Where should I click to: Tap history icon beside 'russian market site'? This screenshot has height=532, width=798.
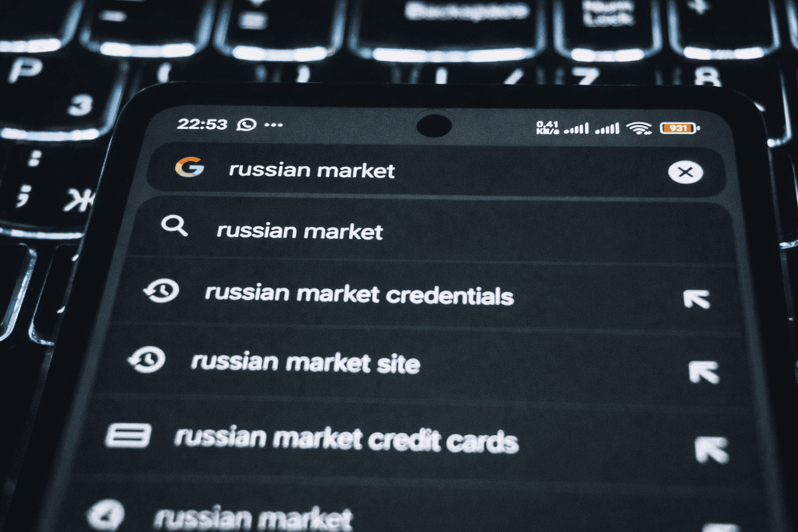tap(147, 360)
